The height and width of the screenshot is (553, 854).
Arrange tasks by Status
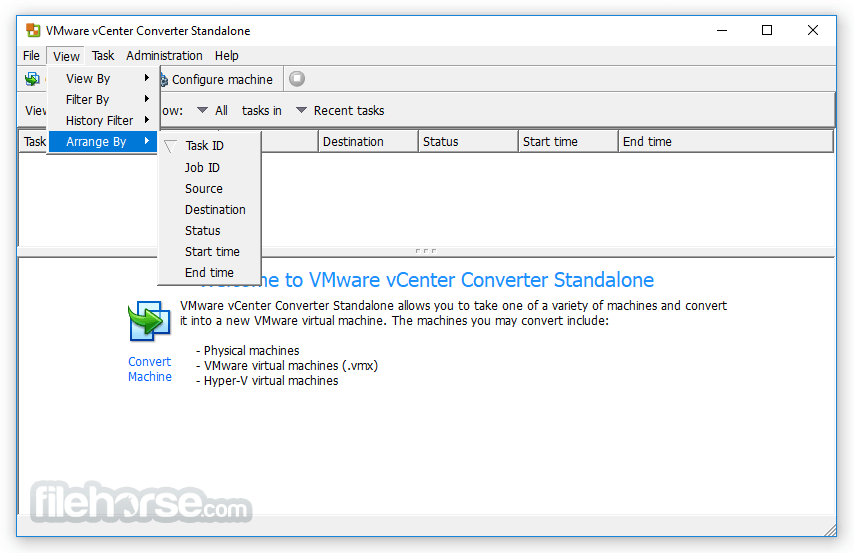click(x=210, y=230)
